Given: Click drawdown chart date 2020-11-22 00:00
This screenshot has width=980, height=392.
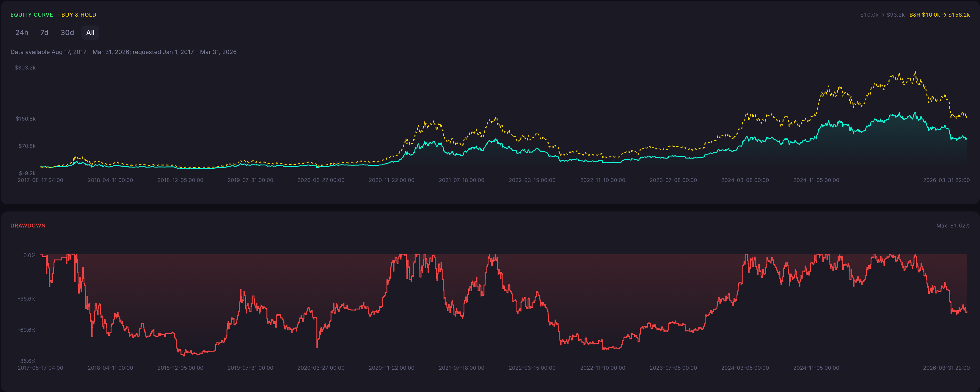Looking at the screenshot, I should click(x=392, y=368).
